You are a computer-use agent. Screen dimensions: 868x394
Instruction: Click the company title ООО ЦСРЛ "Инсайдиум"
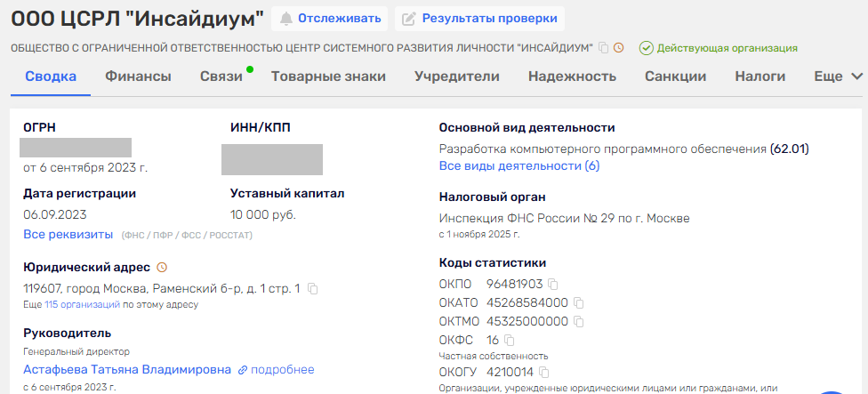(x=137, y=19)
